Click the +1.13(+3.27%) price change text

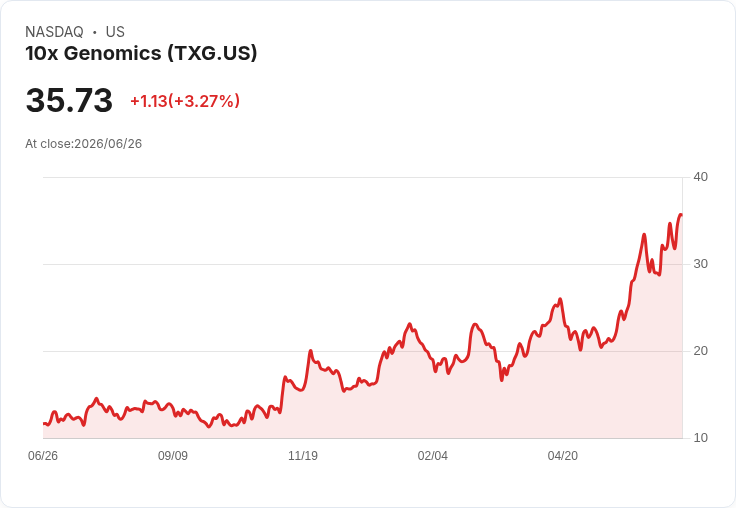185,101
